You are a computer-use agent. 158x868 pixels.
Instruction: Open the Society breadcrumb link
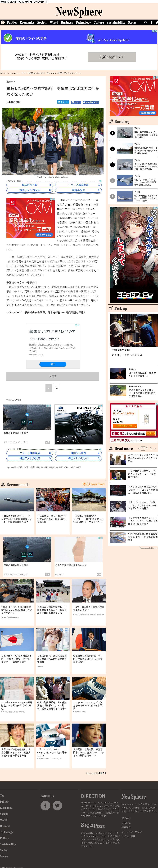tap(14, 73)
